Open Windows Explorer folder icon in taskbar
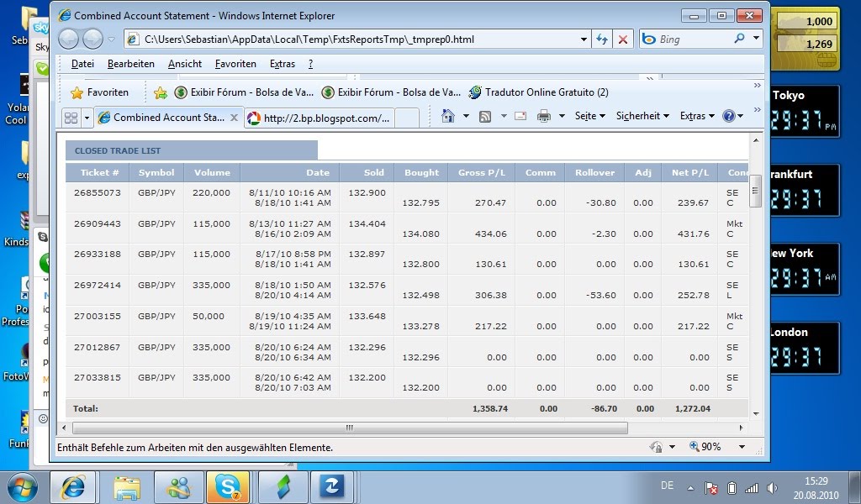The height and width of the screenshot is (504, 861). coord(127,487)
